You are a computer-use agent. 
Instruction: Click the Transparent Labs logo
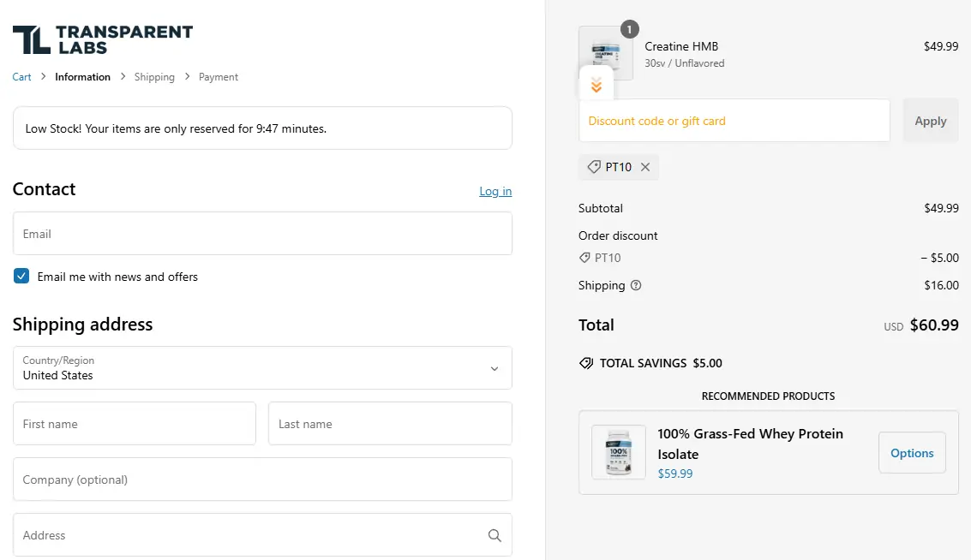[103, 39]
